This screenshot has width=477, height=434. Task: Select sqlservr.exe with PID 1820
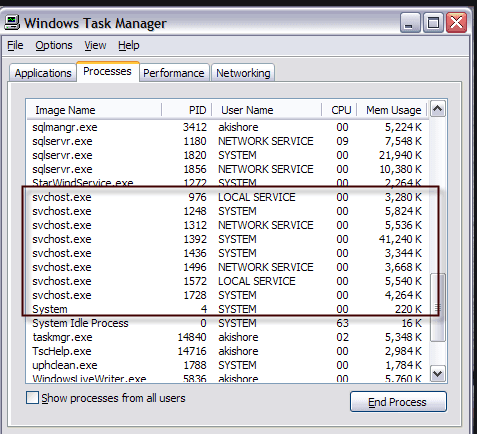click(227, 155)
